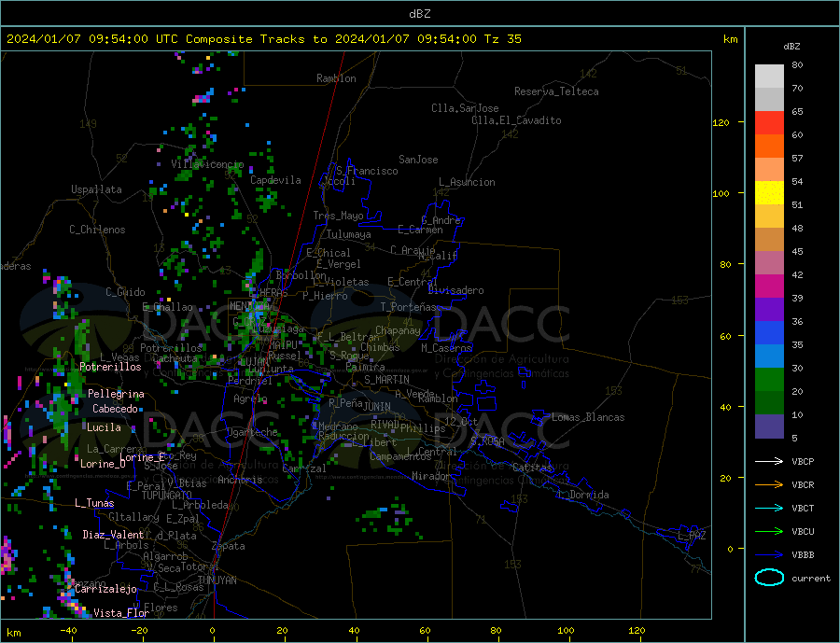Click the JUNIN town label
840x643 pixels.
pos(377,407)
